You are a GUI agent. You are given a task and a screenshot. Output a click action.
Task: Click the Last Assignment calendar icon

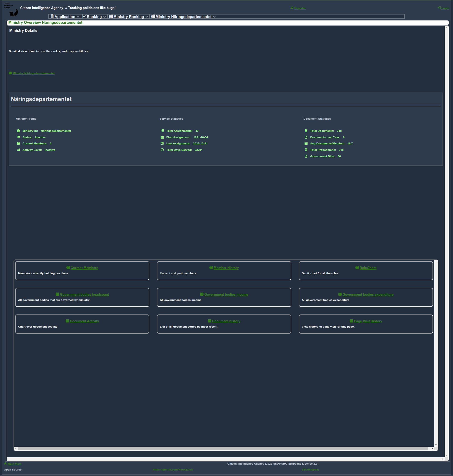(162, 143)
